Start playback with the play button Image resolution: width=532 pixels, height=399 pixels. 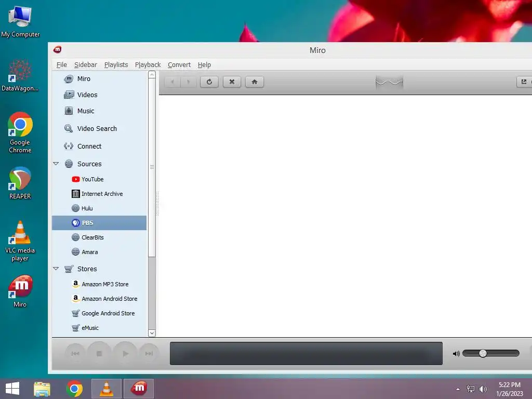coord(125,353)
